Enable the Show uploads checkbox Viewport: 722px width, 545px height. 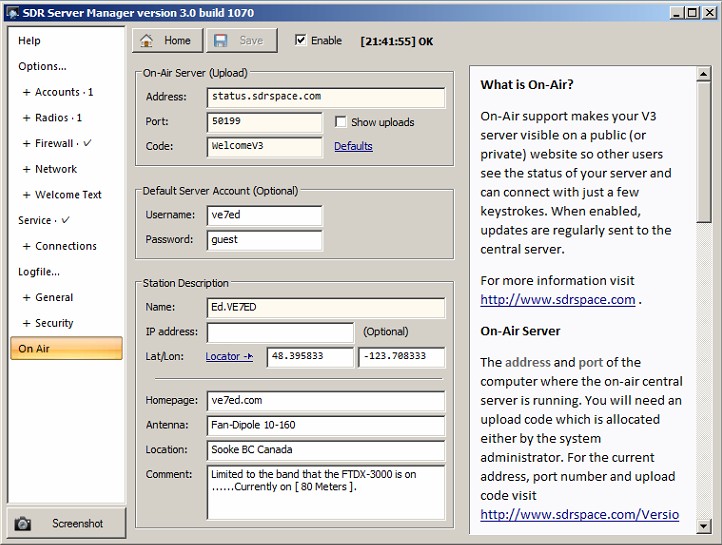pyautogui.click(x=341, y=122)
